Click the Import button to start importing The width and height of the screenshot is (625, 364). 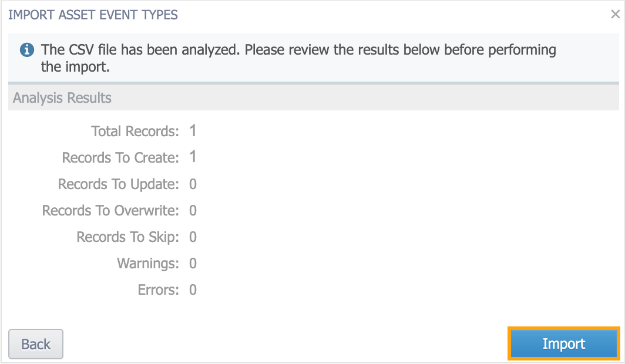[x=563, y=344]
